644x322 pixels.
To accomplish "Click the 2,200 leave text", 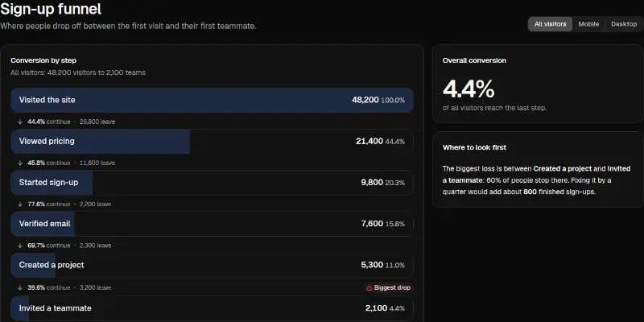I will click(95, 204).
